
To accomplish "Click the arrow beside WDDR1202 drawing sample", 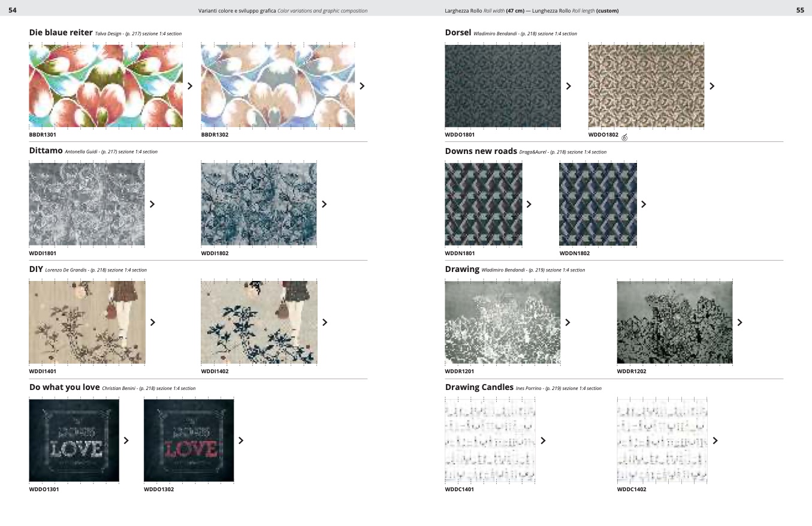I will (739, 322).
